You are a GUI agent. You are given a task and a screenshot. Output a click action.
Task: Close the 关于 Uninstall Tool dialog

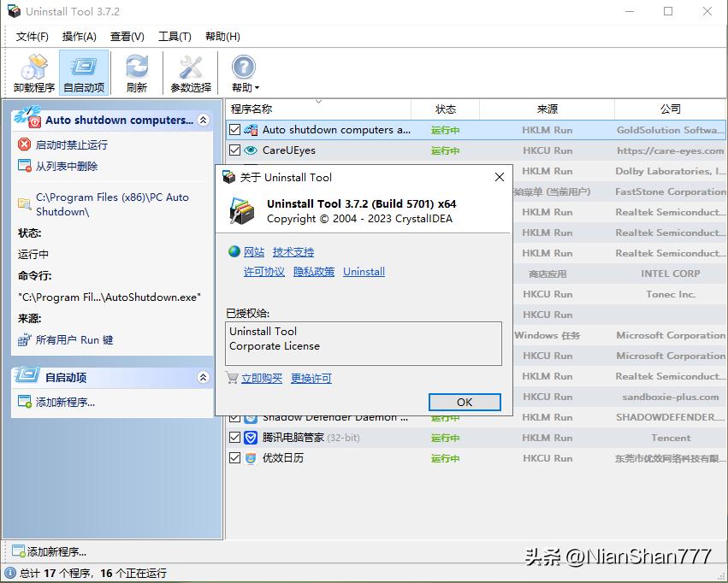(500, 177)
